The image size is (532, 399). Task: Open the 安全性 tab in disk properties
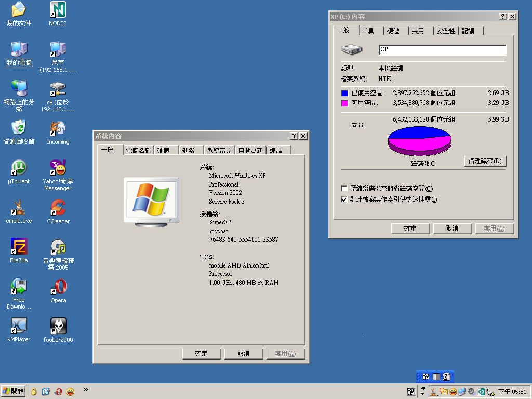446,31
